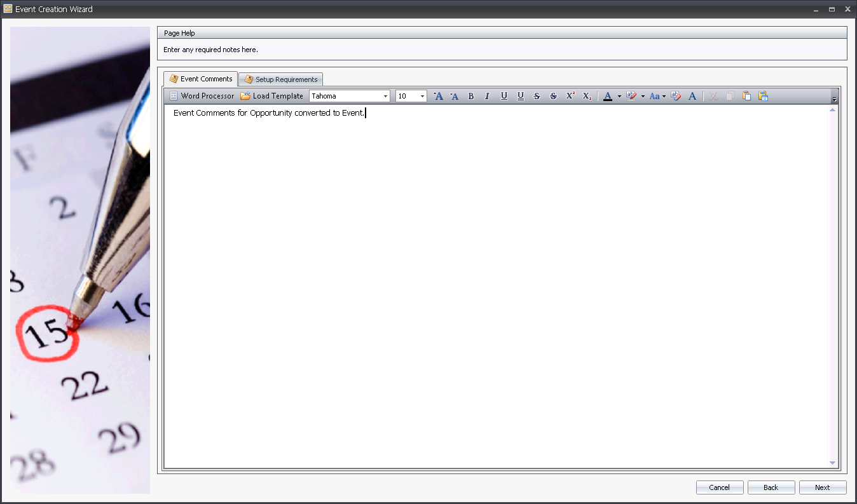Expand the highlight color dropdown arrow
The width and height of the screenshot is (857, 504).
click(643, 97)
